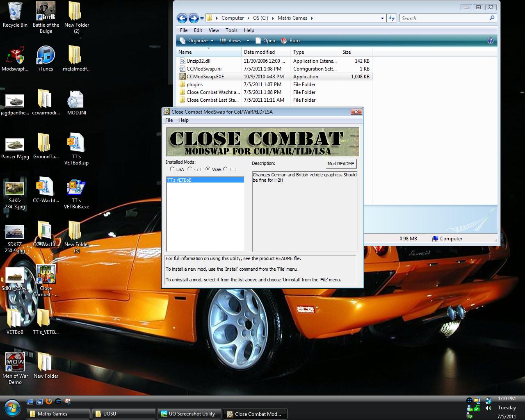Select New Folder (3) on desktop
This screenshot has width=525, height=420.
click(76, 237)
